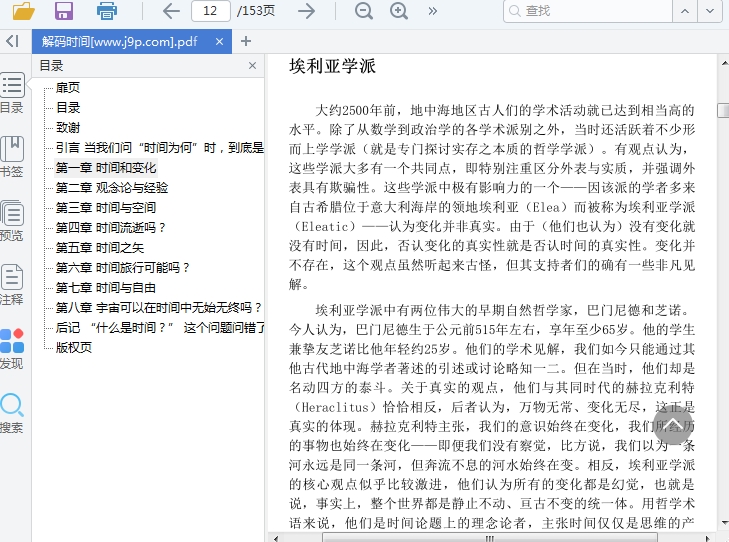This screenshot has height=542, width=729.
Task: Click the horizontal scrollbar right arrow
Action: pyautogui.click(x=708, y=538)
